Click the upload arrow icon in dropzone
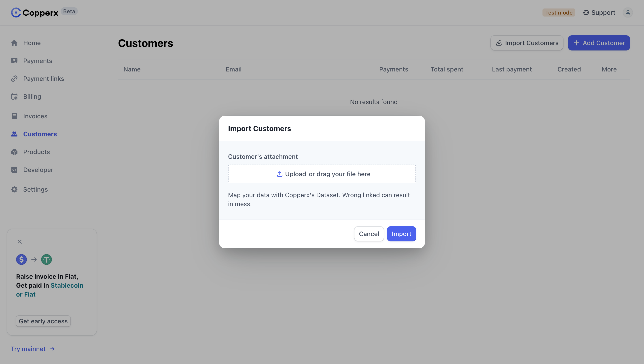644x364 pixels. pyautogui.click(x=280, y=174)
